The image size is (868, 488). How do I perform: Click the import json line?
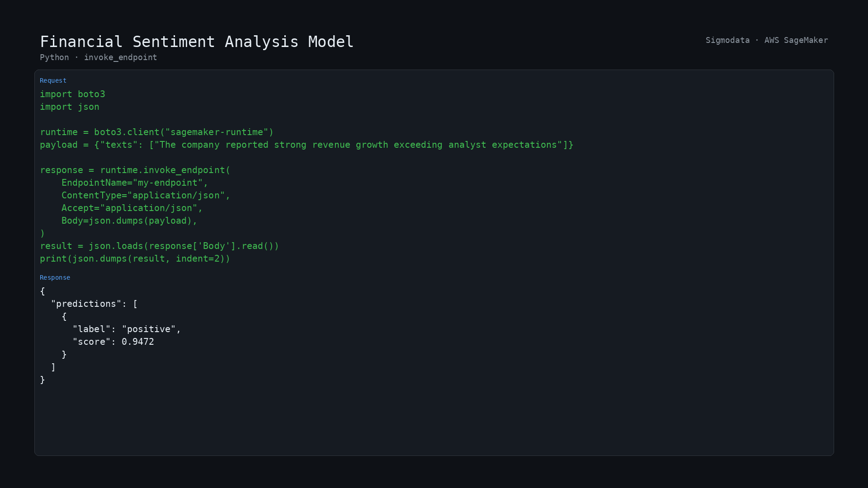click(x=70, y=107)
